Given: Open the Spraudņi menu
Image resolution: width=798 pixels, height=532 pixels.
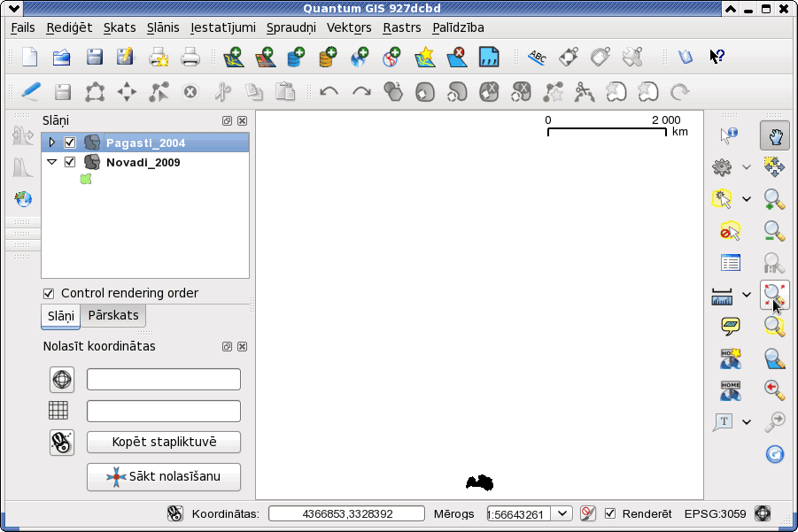Looking at the screenshot, I should pyautogui.click(x=291, y=27).
